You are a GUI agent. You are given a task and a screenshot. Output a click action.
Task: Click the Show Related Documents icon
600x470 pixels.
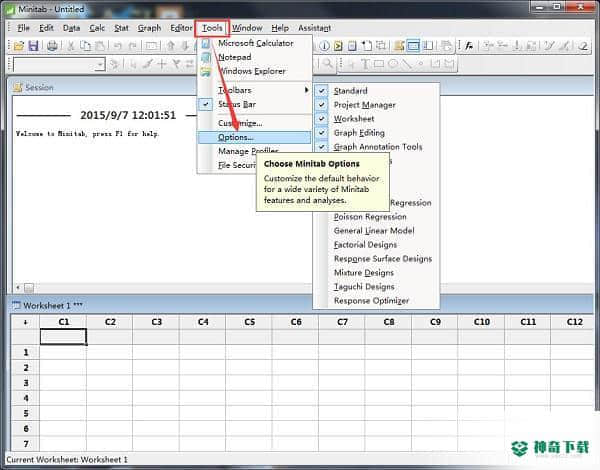(x=367, y=46)
